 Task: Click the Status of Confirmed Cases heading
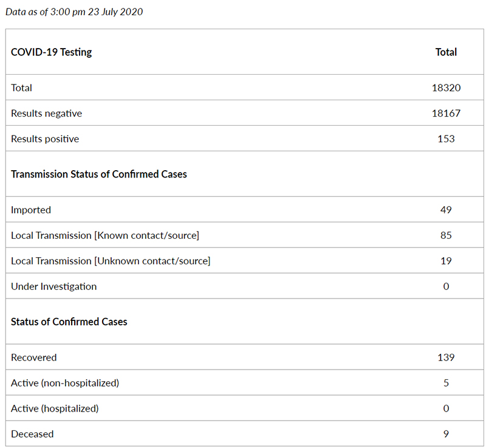[69, 322]
